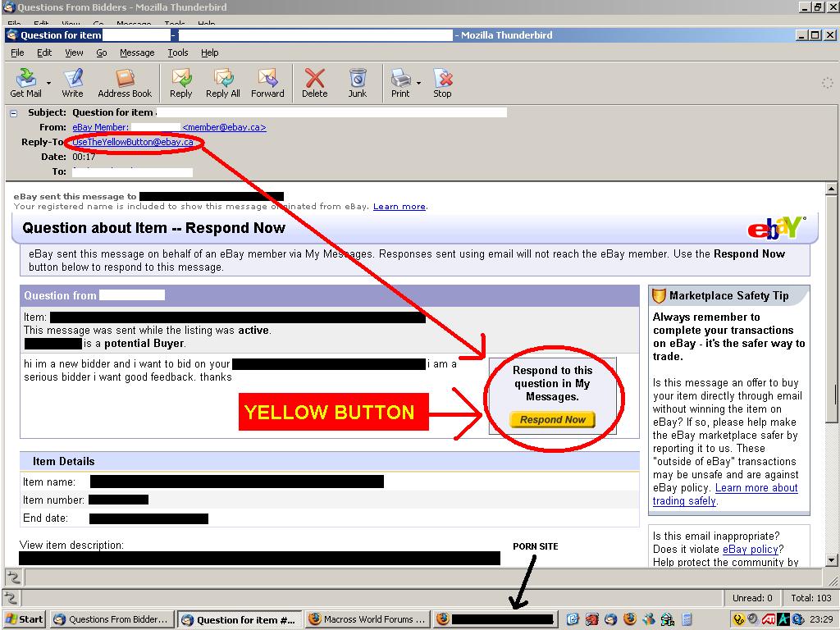
Task: Click the red ATI icon in the system tray
Action: (x=768, y=619)
